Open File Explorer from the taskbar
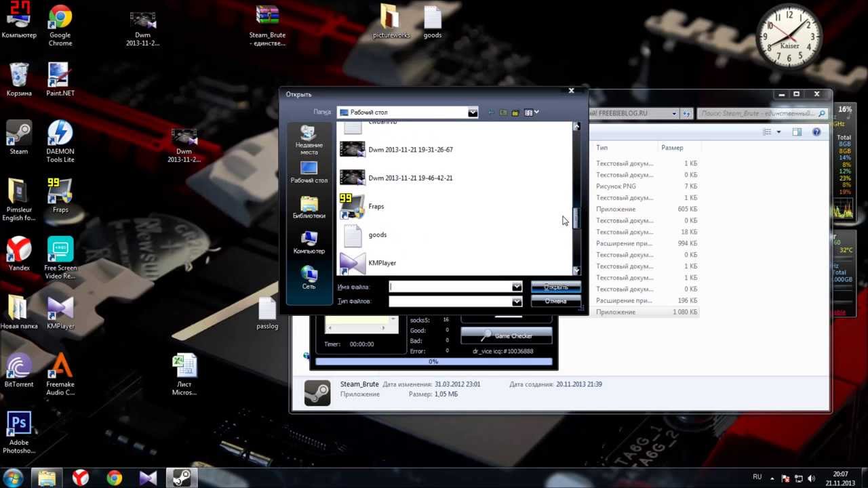The image size is (868, 488). (47, 478)
